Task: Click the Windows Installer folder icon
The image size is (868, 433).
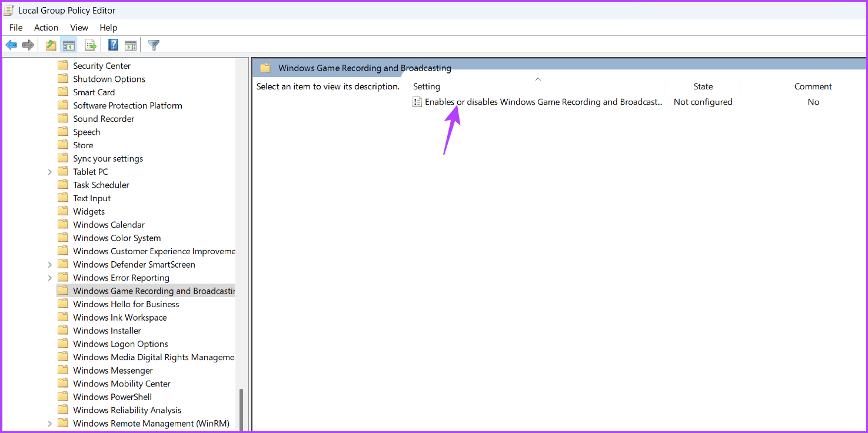Action: [x=63, y=331]
